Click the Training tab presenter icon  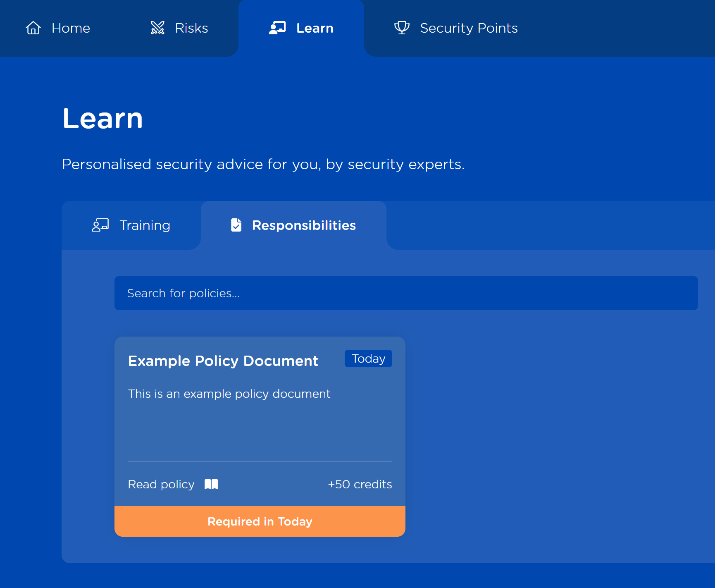(x=100, y=225)
